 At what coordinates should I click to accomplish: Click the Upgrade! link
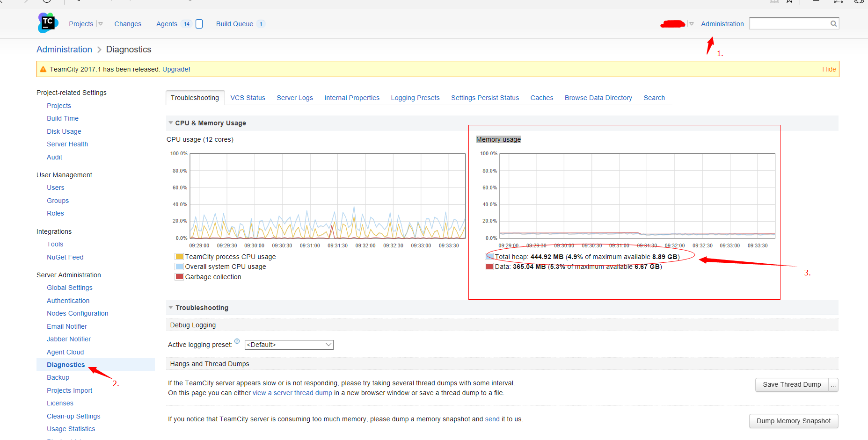click(176, 69)
